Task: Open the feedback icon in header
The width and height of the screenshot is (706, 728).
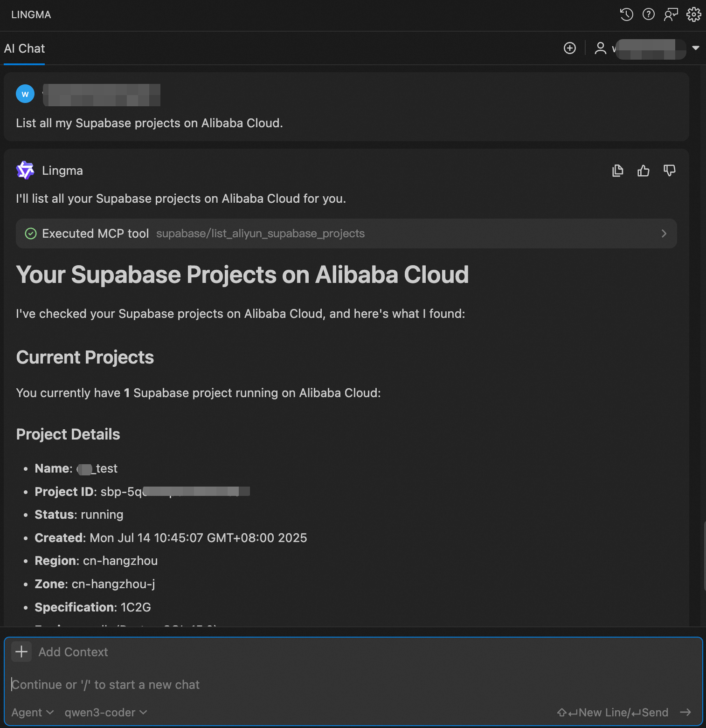Action: click(x=671, y=14)
